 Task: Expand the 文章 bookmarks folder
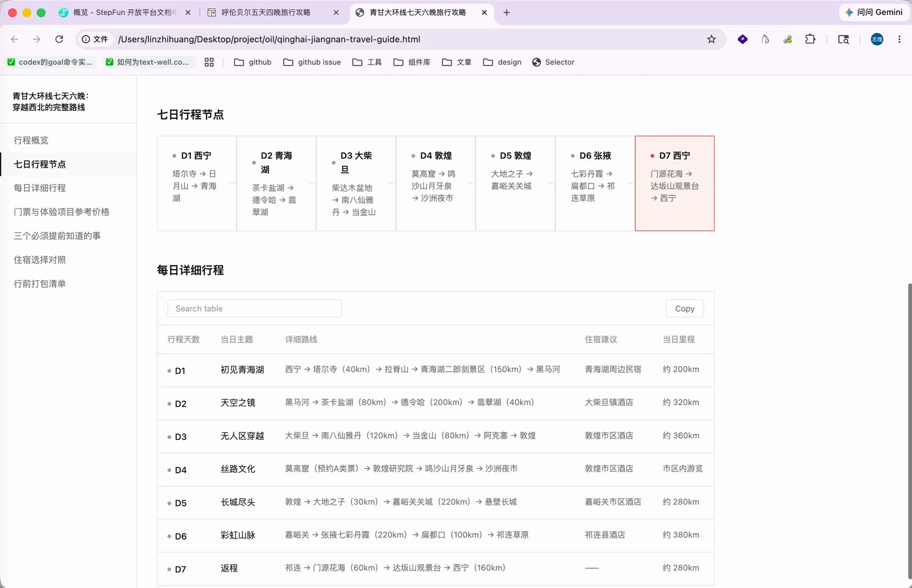point(457,62)
